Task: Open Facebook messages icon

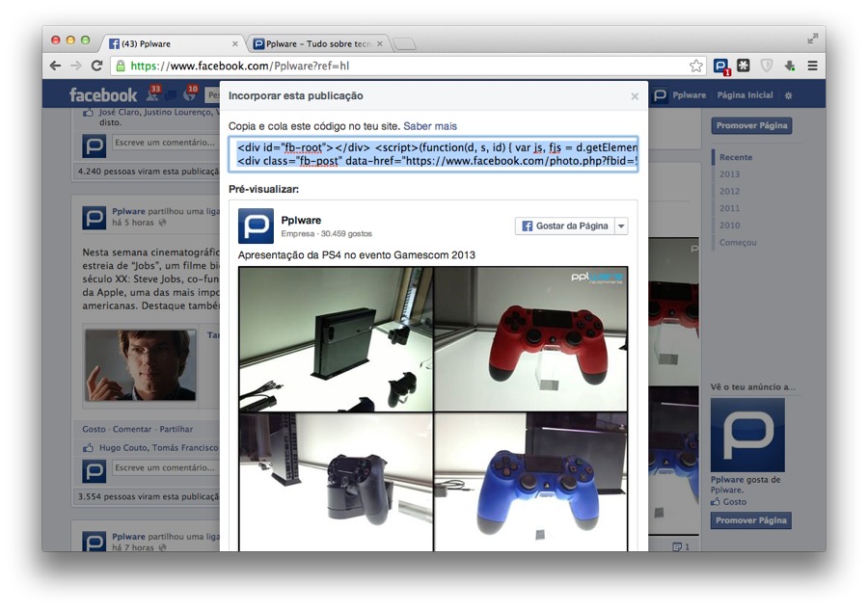Action: click(x=171, y=95)
